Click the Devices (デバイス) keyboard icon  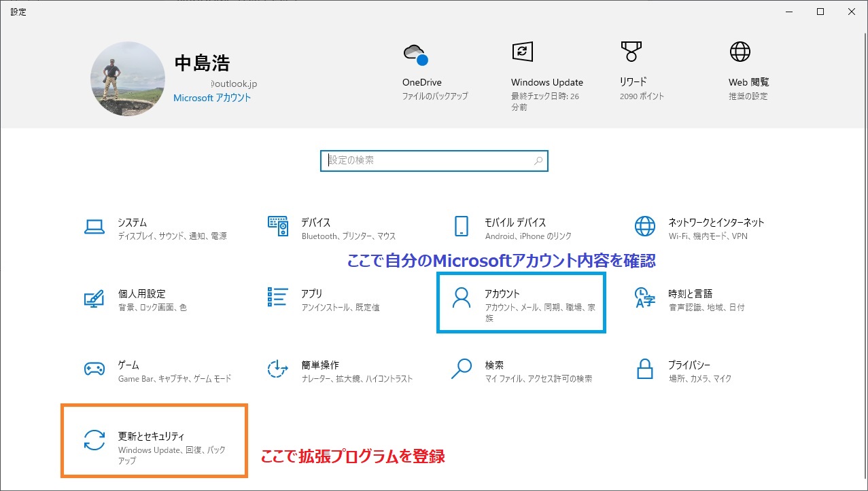(278, 226)
